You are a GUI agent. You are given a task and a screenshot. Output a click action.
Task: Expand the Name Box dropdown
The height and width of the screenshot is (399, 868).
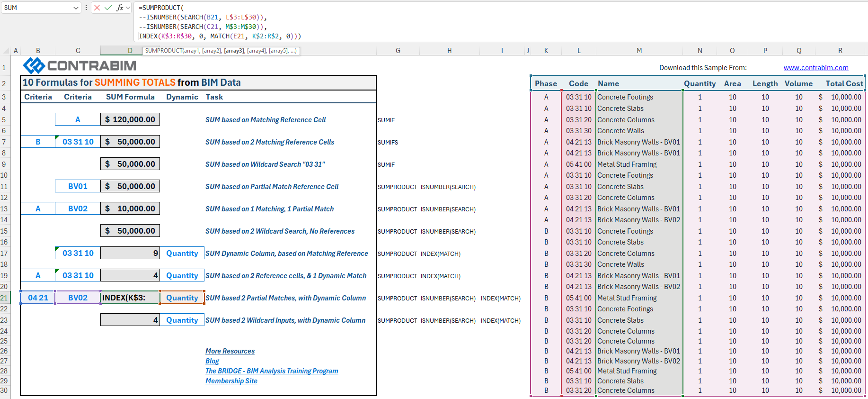point(76,8)
